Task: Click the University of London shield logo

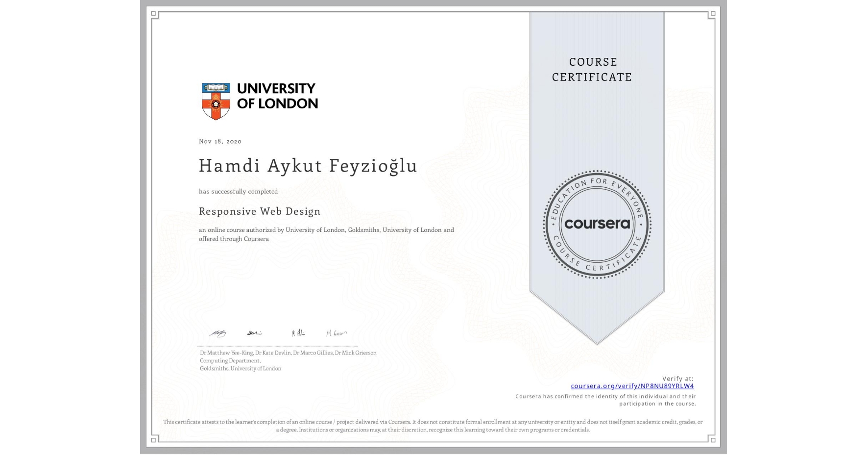Action: point(215,101)
